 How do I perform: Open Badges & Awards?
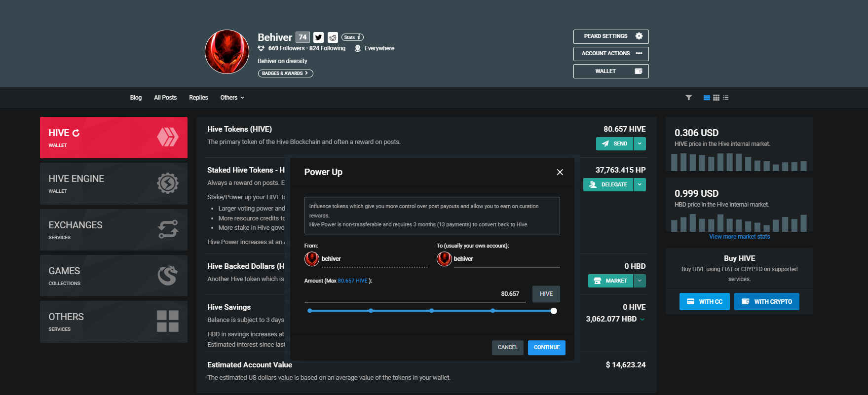click(x=285, y=73)
